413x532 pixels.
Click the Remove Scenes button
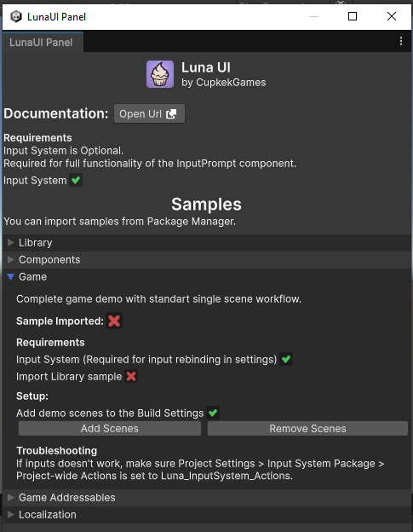click(307, 429)
